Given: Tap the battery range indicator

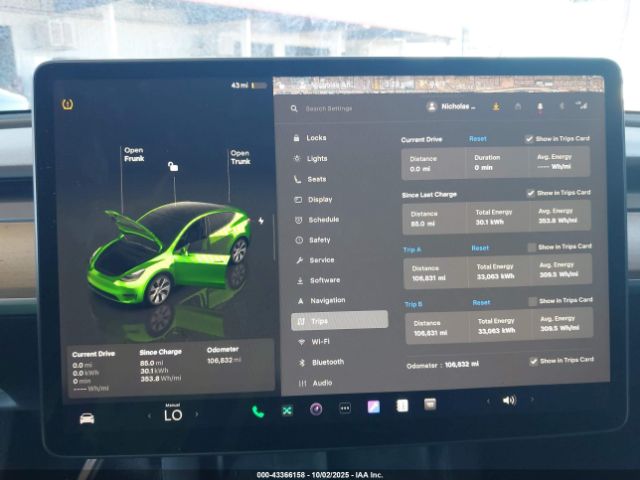Looking at the screenshot, I should (249, 85).
